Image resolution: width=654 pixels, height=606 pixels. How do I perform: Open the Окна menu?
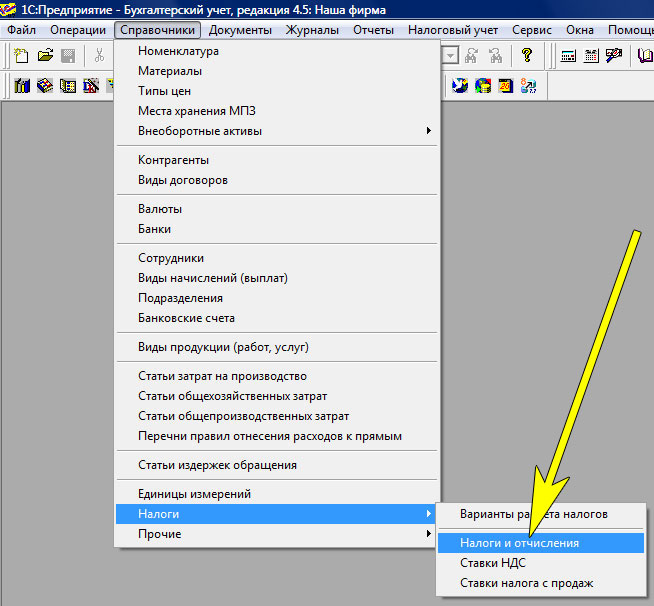pyautogui.click(x=580, y=30)
